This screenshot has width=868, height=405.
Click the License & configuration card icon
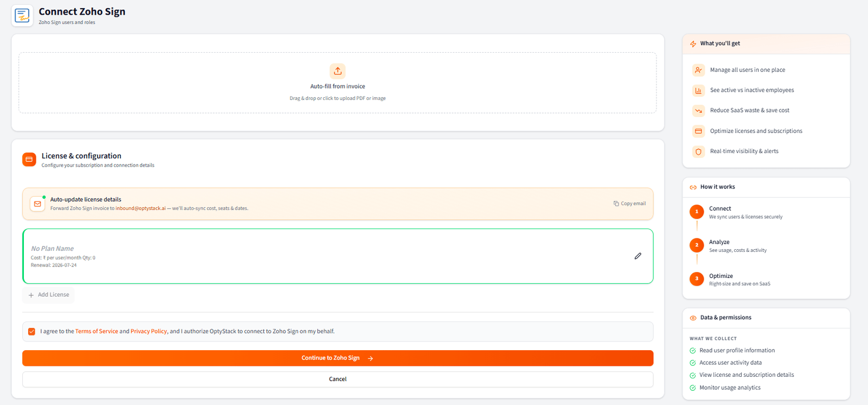(29, 160)
